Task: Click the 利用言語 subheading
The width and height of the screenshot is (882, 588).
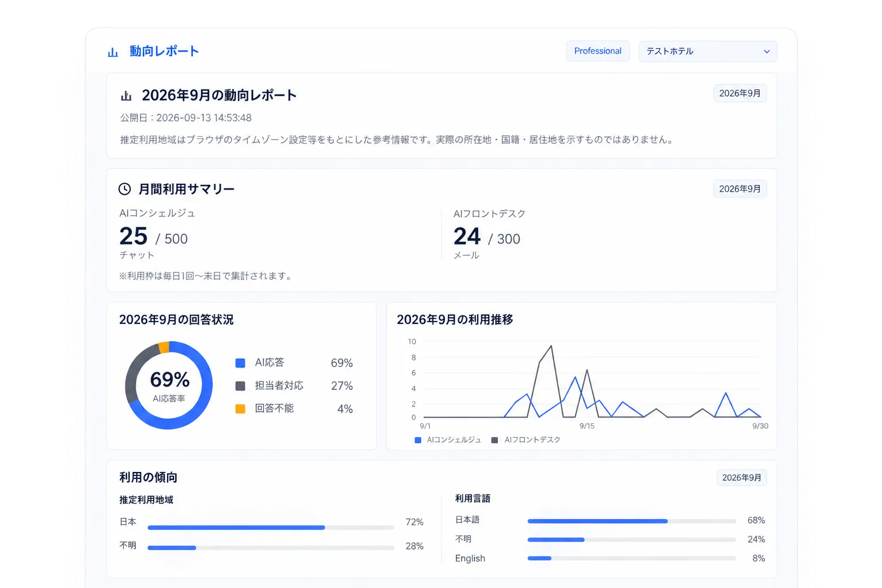Action: click(x=473, y=498)
